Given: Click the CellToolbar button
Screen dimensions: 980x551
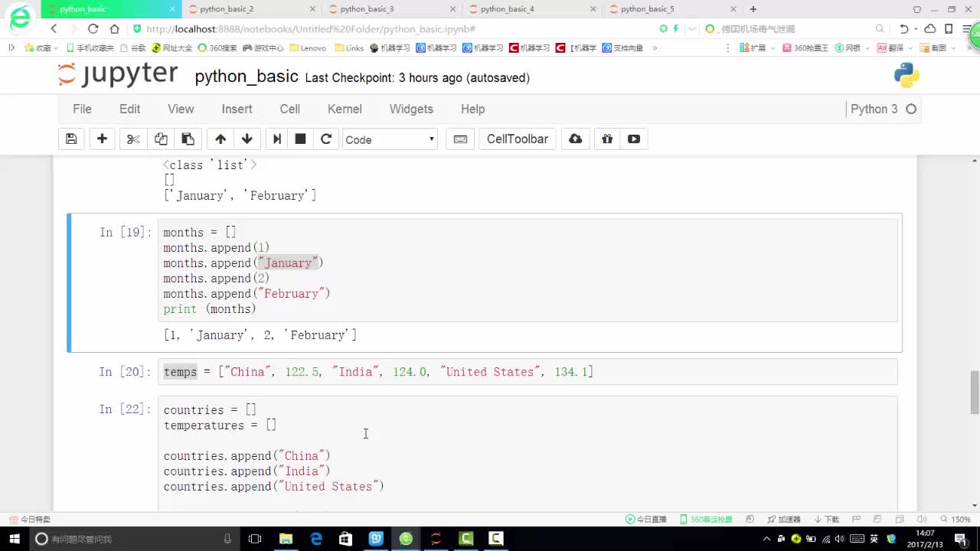Looking at the screenshot, I should click(518, 139).
